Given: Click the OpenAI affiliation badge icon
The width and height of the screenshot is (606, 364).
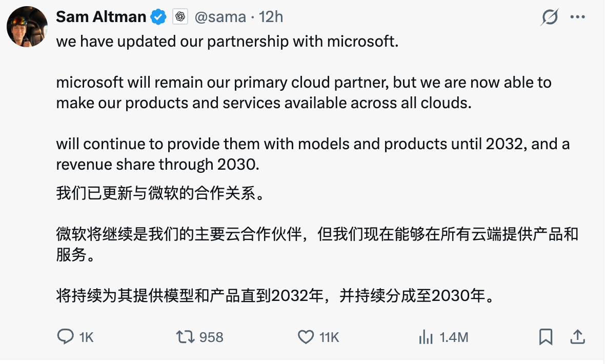Looking at the screenshot, I should tap(180, 17).
